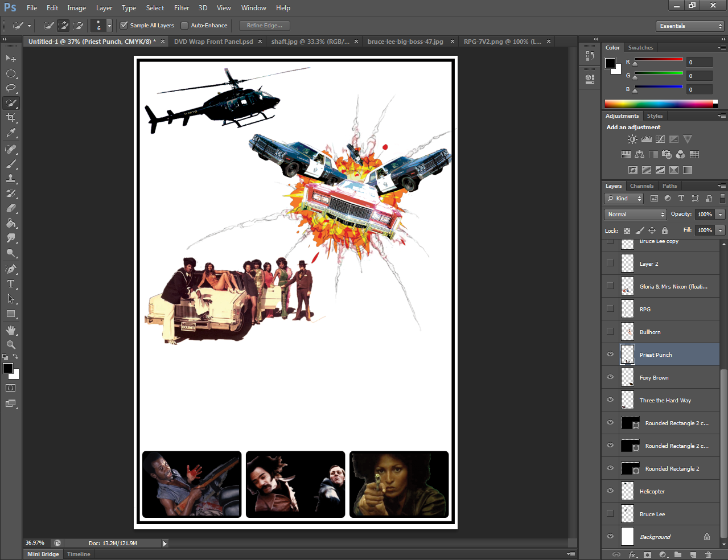Select the Path Selection tool
The width and height of the screenshot is (728, 560).
[11, 299]
